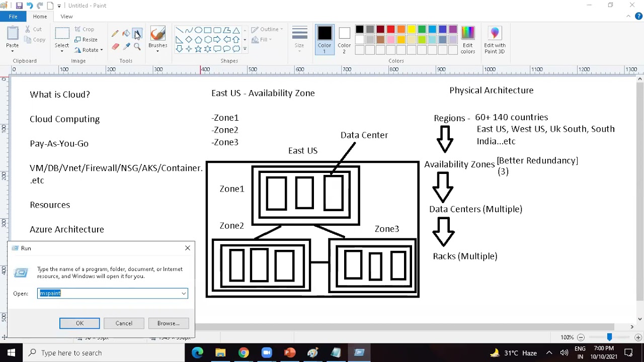This screenshot has height=362, width=644.
Task: Choose the Pentagon shape
Action: [x=198, y=39]
